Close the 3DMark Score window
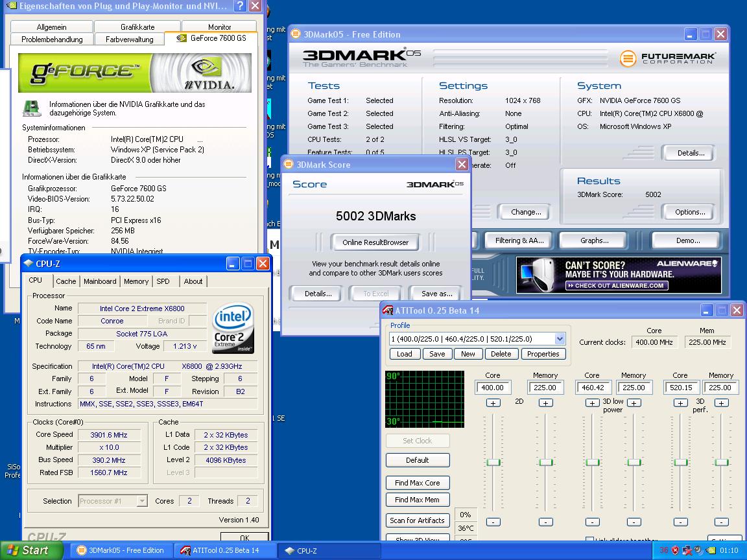This screenshot has width=747, height=560. (x=462, y=164)
